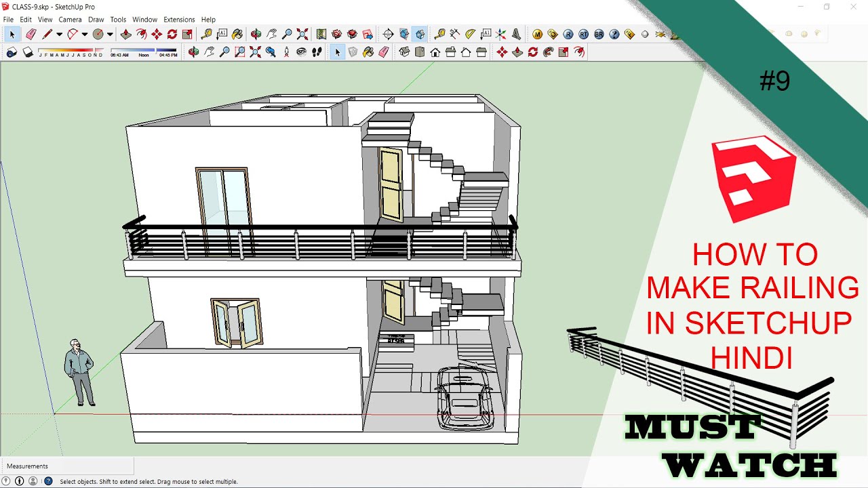Open the Extensions menu
This screenshot has width=868, height=488.
click(x=179, y=20)
